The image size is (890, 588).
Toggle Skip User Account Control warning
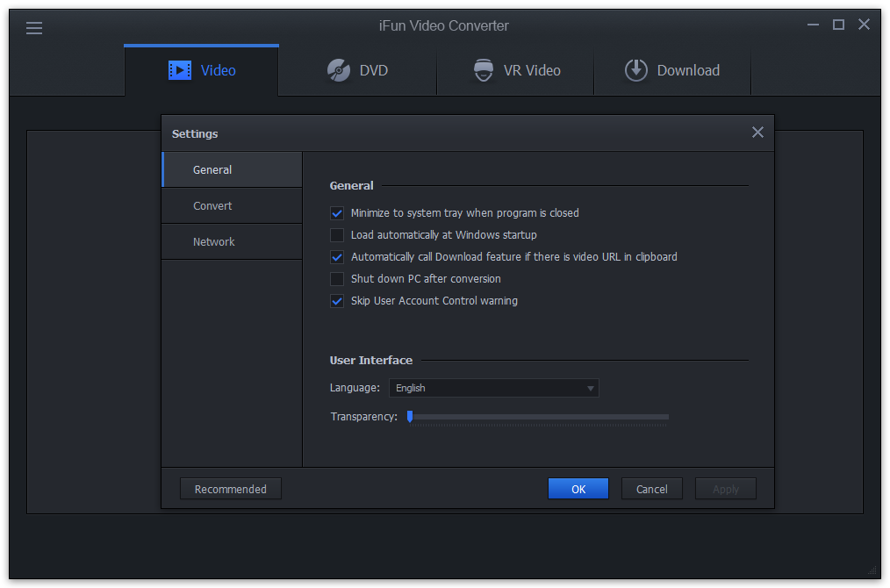337,301
